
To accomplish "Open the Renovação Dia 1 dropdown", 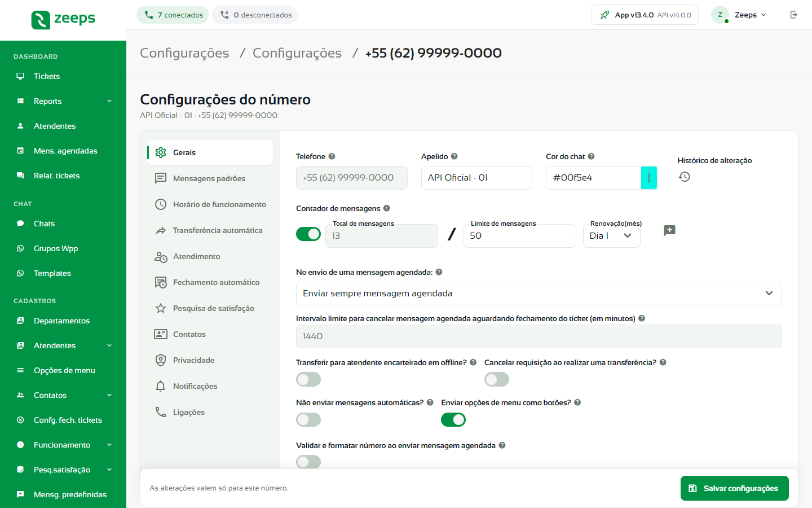I will [611, 236].
